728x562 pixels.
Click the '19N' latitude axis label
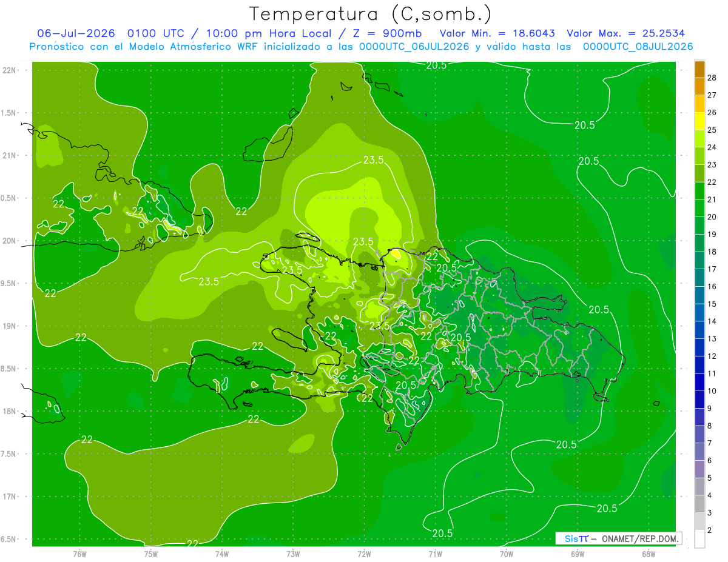(x=10, y=326)
